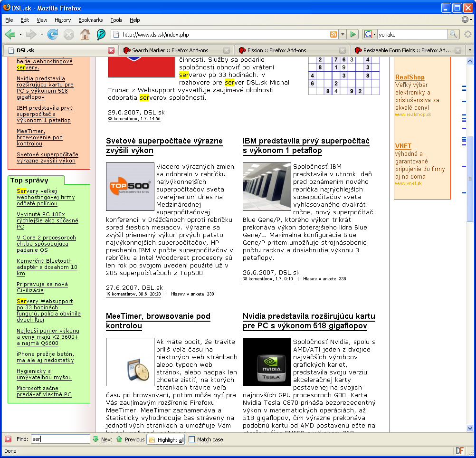Reload the page with the Reload icon
476x458 pixels.
click(x=53, y=34)
